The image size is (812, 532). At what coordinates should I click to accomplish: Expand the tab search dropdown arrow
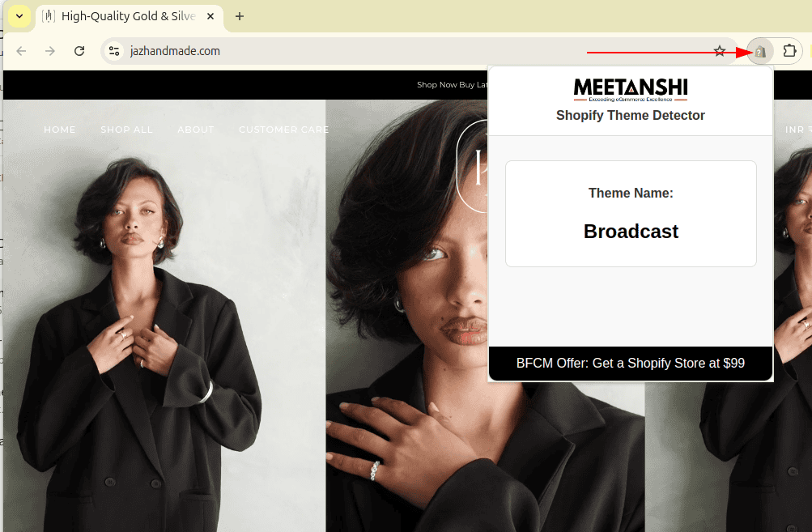[x=19, y=16]
